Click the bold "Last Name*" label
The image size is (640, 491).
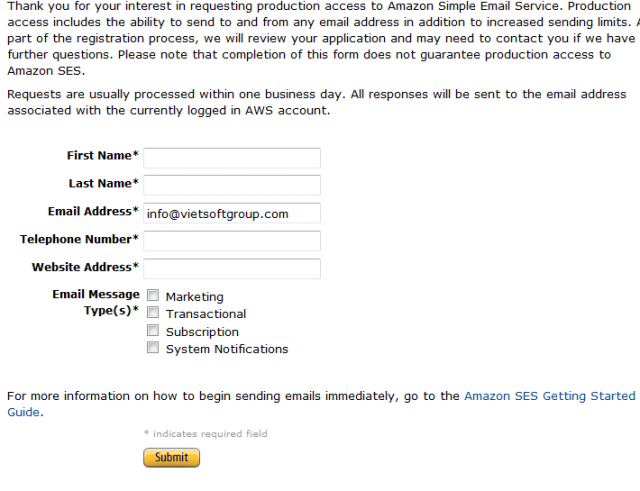tap(104, 184)
